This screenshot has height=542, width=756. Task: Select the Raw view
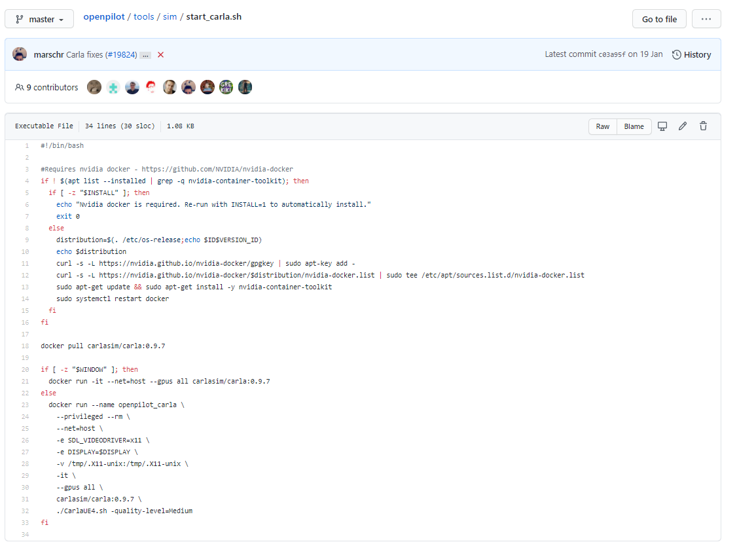pyautogui.click(x=602, y=126)
